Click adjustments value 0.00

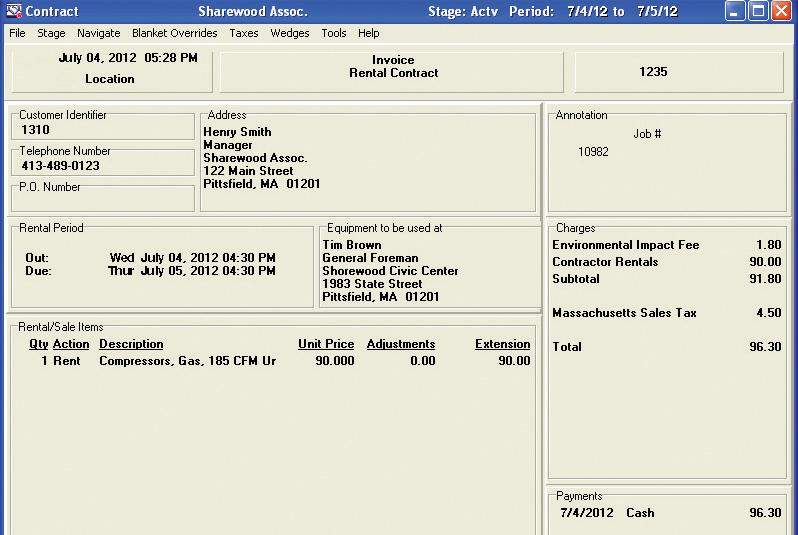[x=423, y=361]
